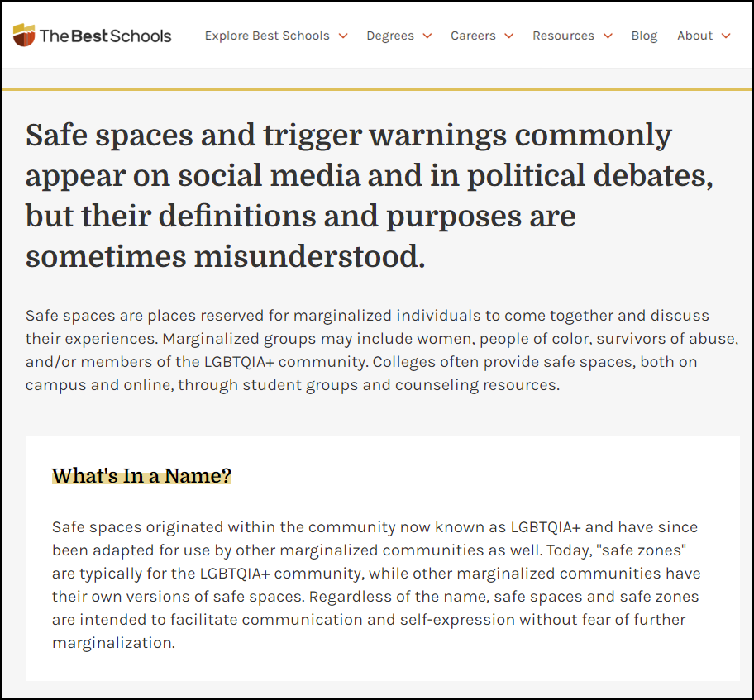754x700 pixels.
Task: Expand the About dropdown arrow
Action: point(726,36)
